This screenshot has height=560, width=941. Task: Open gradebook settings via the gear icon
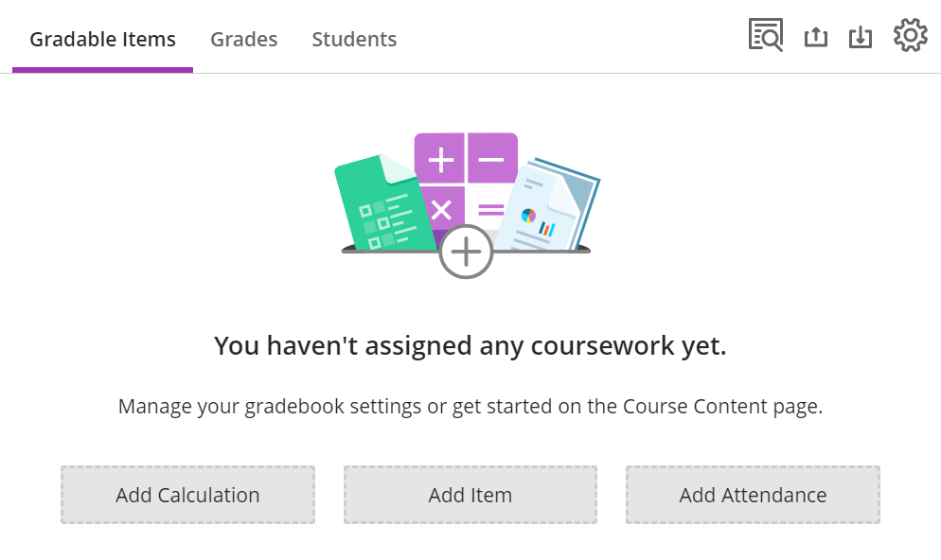click(910, 35)
